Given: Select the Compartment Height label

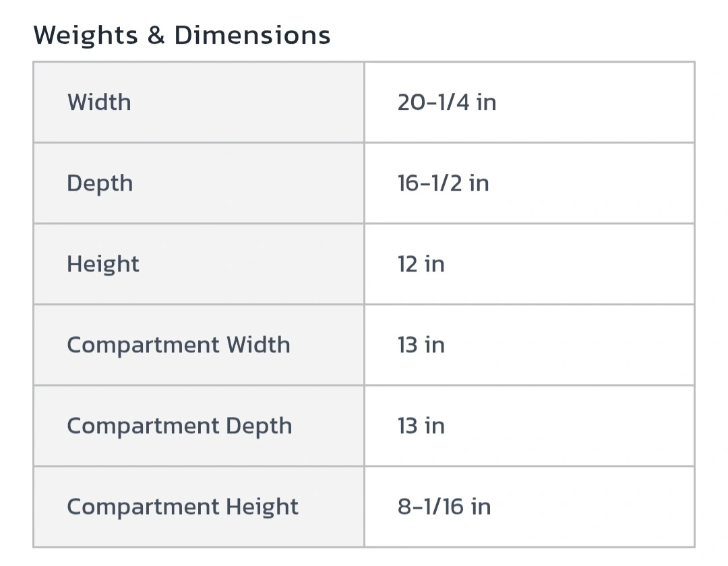Looking at the screenshot, I should point(183,507).
